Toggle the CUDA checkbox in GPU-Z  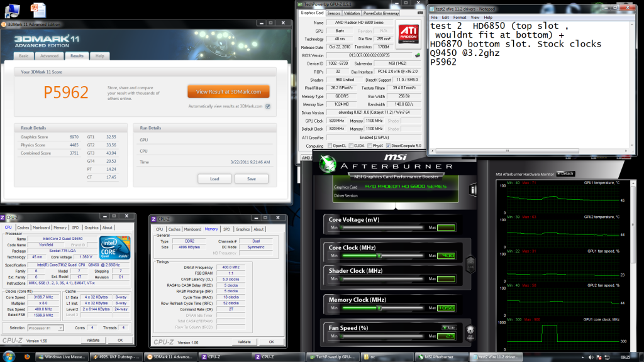pos(351,146)
